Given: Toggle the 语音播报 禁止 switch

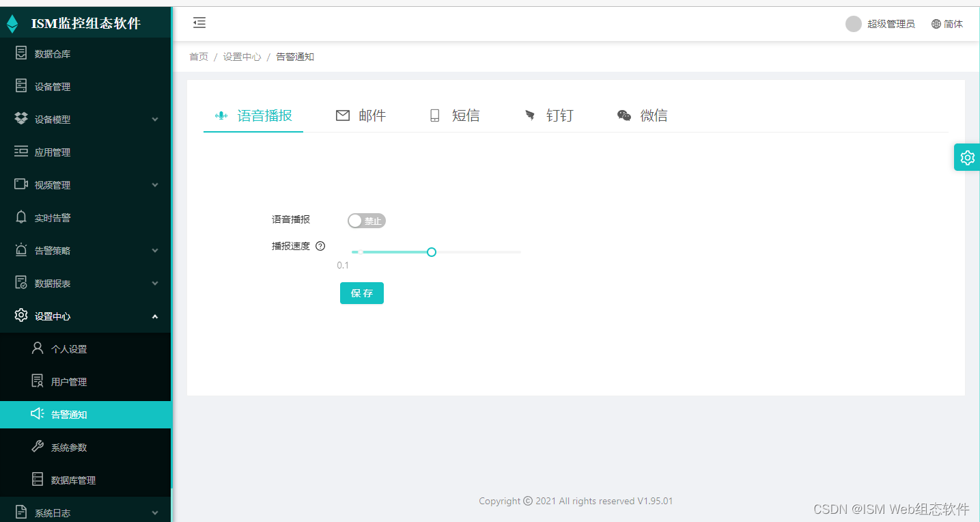Looking at the screenshot, I should point(367,221).
